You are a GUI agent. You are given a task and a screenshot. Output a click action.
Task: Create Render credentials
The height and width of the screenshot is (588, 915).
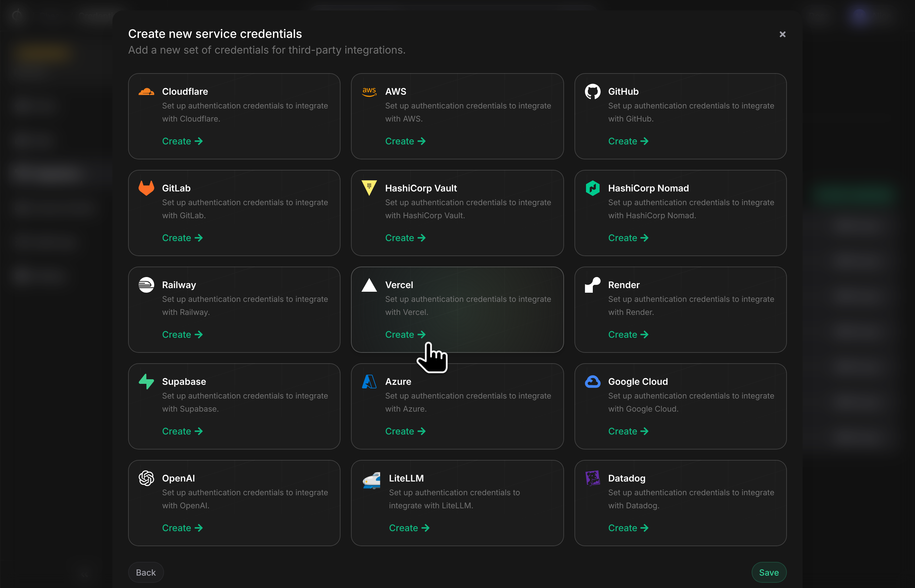[628, 335]
